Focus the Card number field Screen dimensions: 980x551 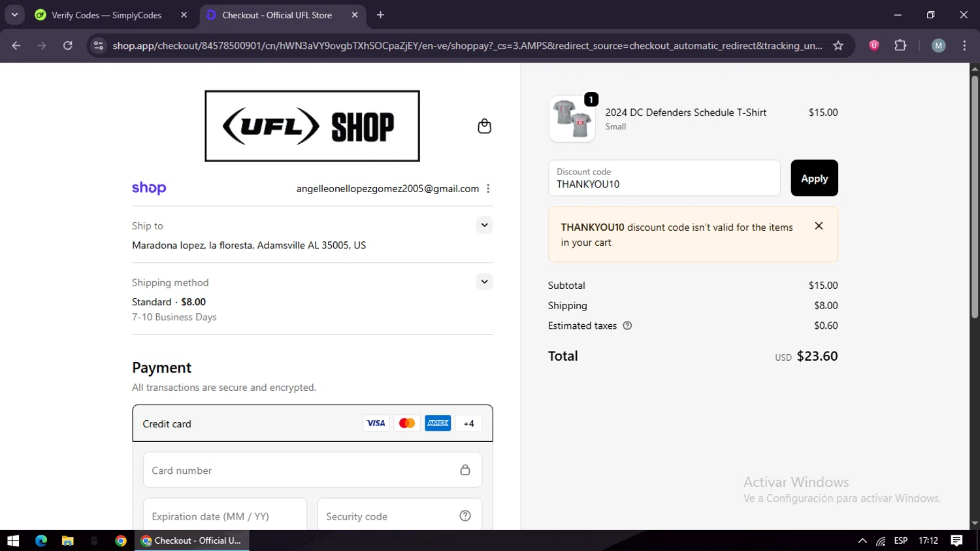pyautogui.click(x=312, y=470)
